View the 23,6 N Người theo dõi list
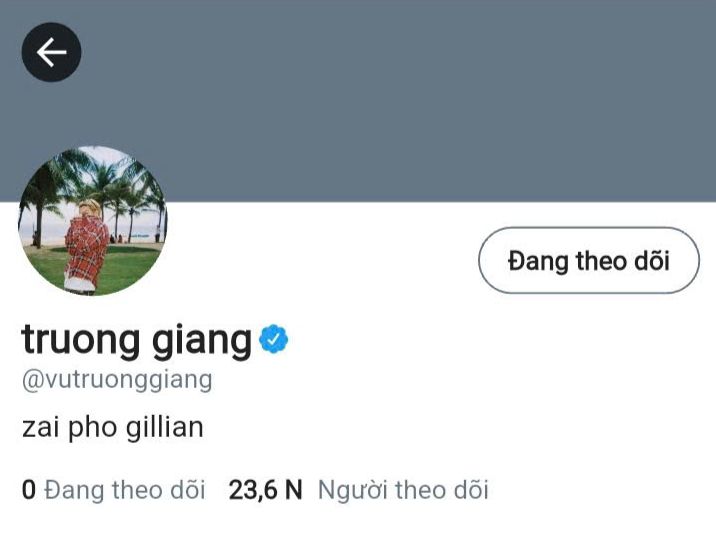This screenshot has width=716, height=540. pyautogui.click(x=358, y=490)
